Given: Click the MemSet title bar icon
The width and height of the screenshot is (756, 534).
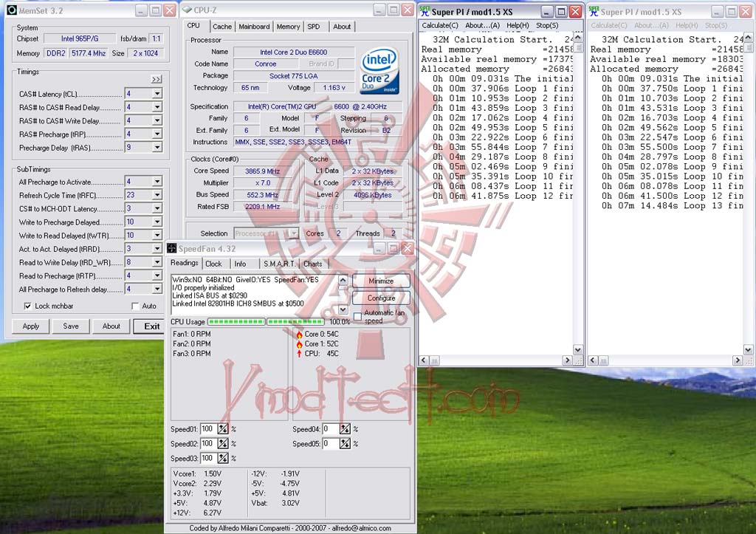Looking at the screenshot, I should point(11,10).
